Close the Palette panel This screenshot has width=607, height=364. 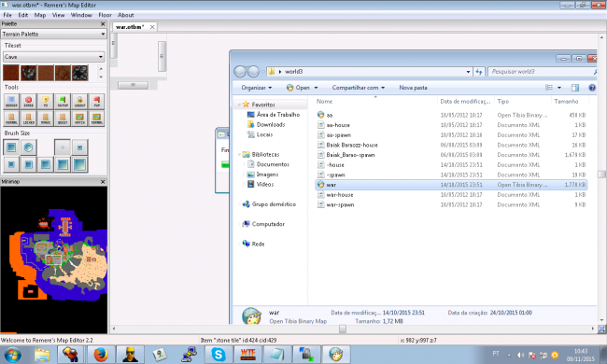[x=103, y=24]
